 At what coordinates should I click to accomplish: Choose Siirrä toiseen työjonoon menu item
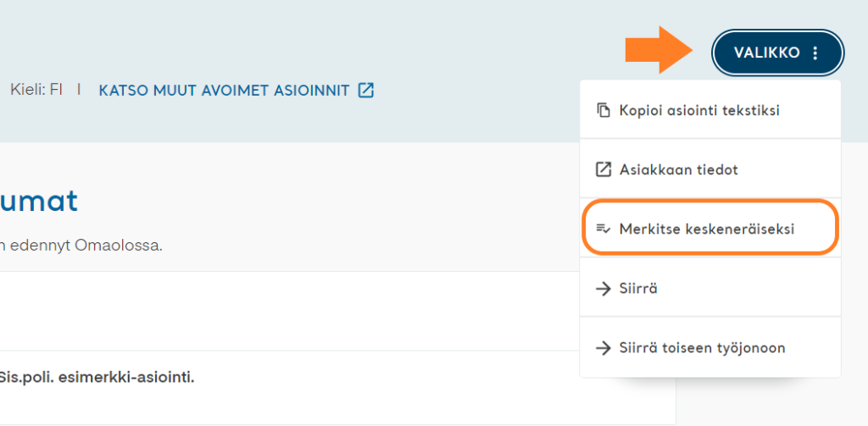coord(710,348)
